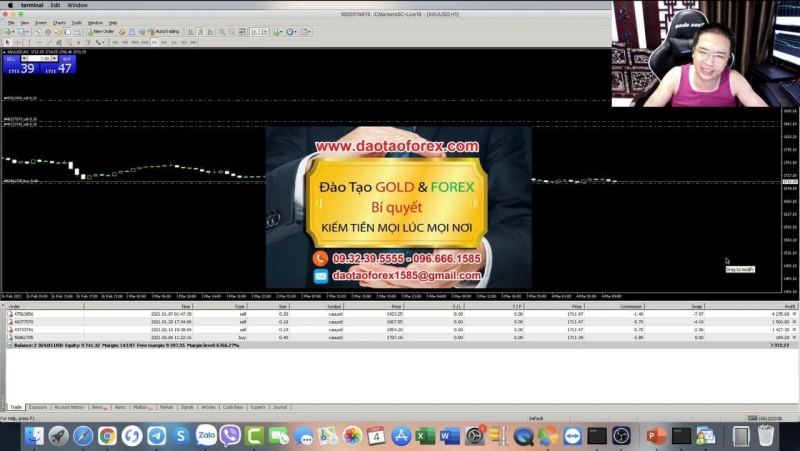Select the Text Label tool

click(x=88, y=42)
